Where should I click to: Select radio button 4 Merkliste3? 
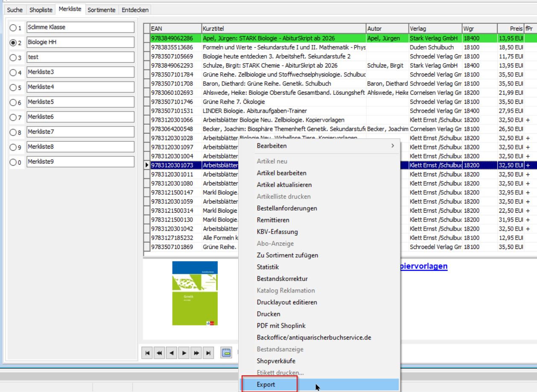coord(13,73)
